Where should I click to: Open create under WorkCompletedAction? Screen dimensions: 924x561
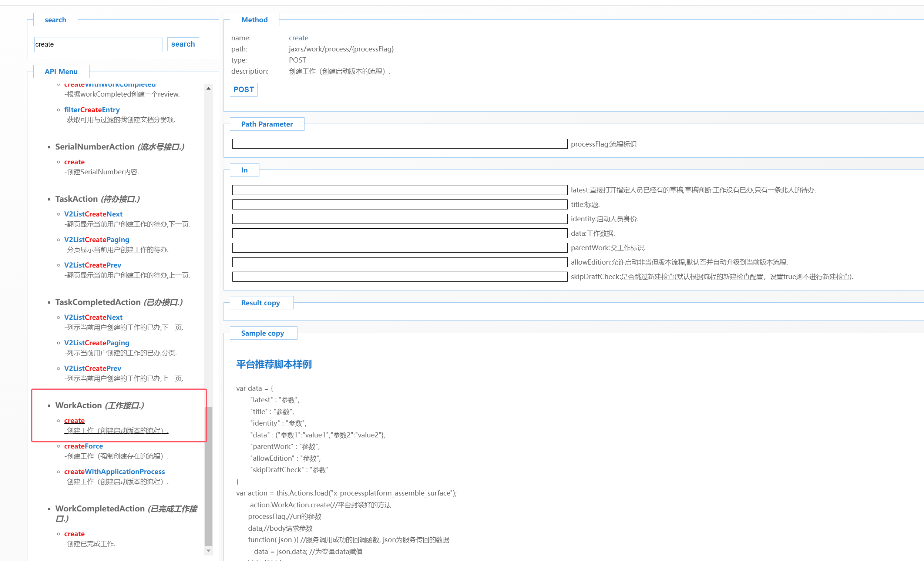[74, 534]
